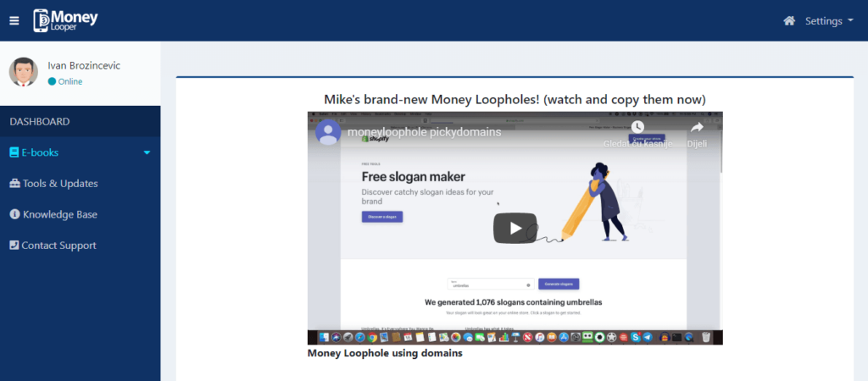Screen dimensions: 868x381
Task: Click the Shopify logo in video
Action: tap(376, 140)
